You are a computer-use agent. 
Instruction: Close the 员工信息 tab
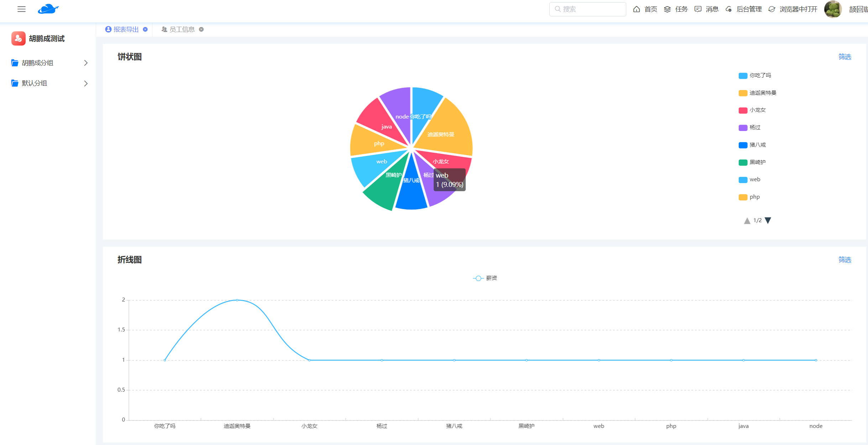201,29
